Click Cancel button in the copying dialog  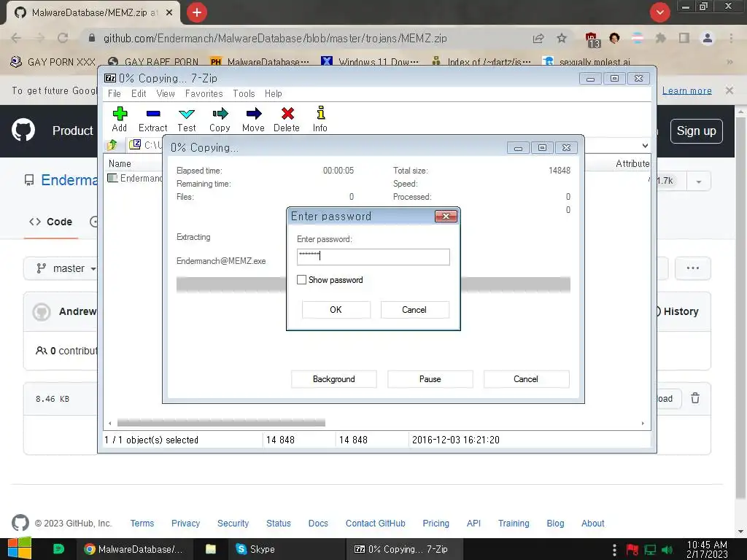526,379
